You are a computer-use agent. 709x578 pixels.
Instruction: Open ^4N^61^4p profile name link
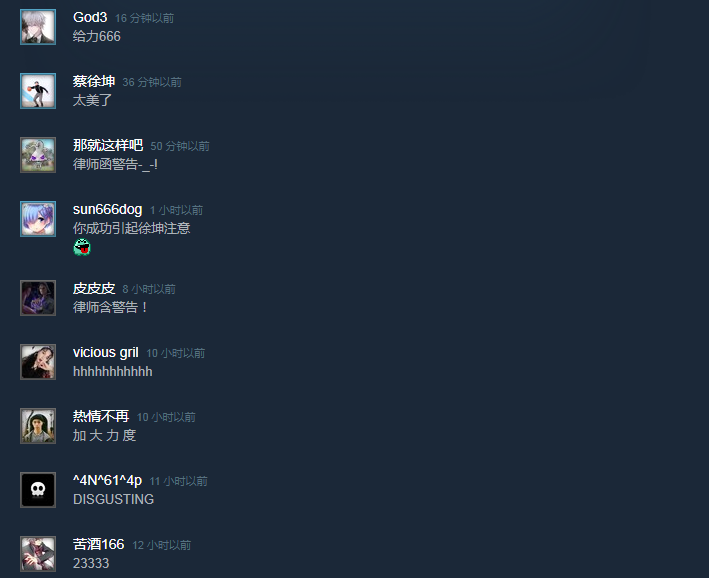click(x=108, y=480)
